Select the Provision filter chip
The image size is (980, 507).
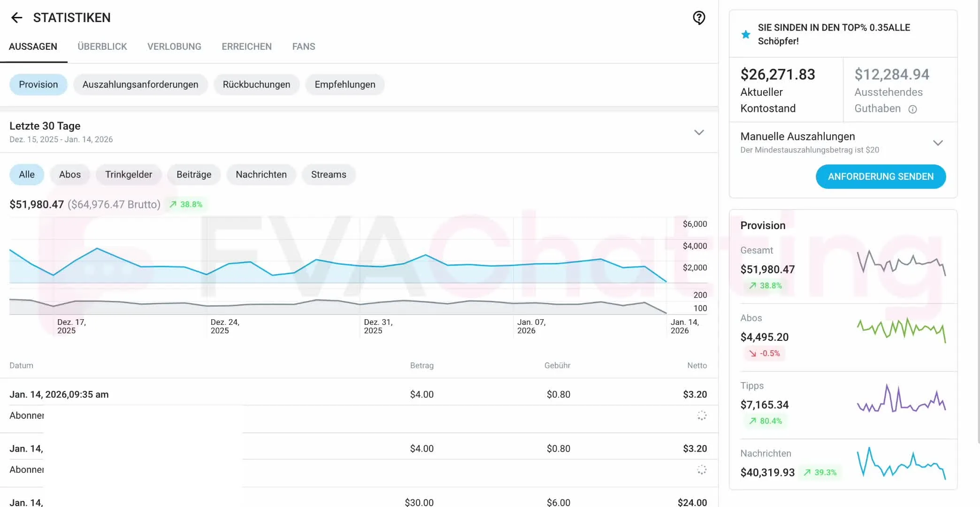point(38,84)
